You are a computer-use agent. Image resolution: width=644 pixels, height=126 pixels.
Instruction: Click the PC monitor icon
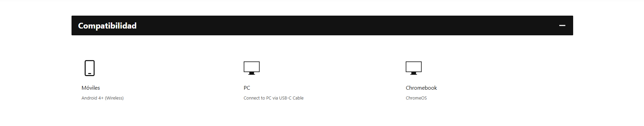[x=251, y=68]
